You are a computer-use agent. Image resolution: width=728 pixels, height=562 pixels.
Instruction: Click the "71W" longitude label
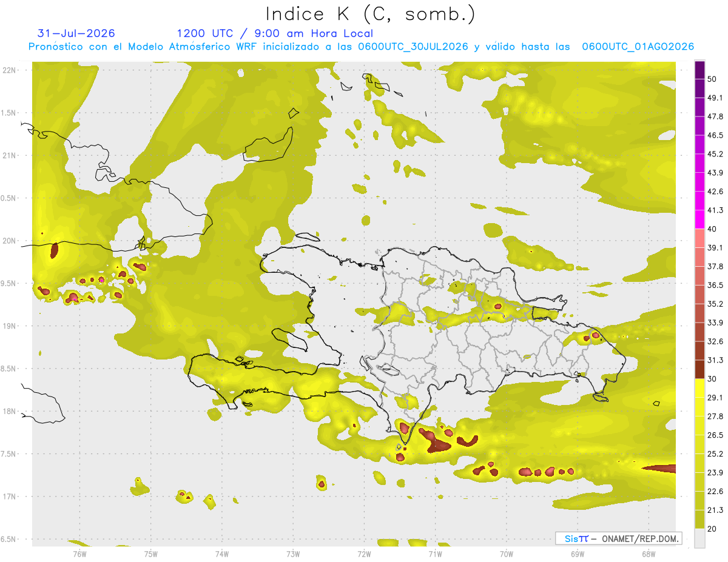pyautogui.click(x=435, y=554)
